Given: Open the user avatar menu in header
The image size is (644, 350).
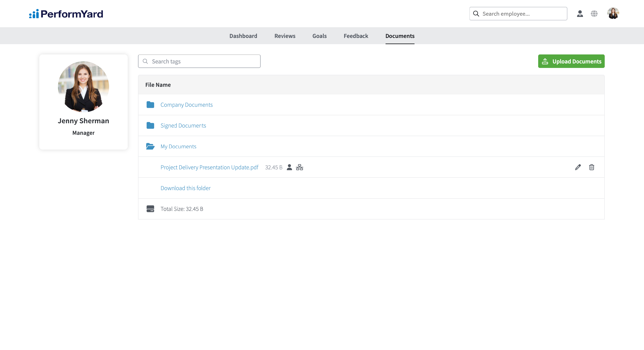Looking at the screenshot, I should [613, 14].
